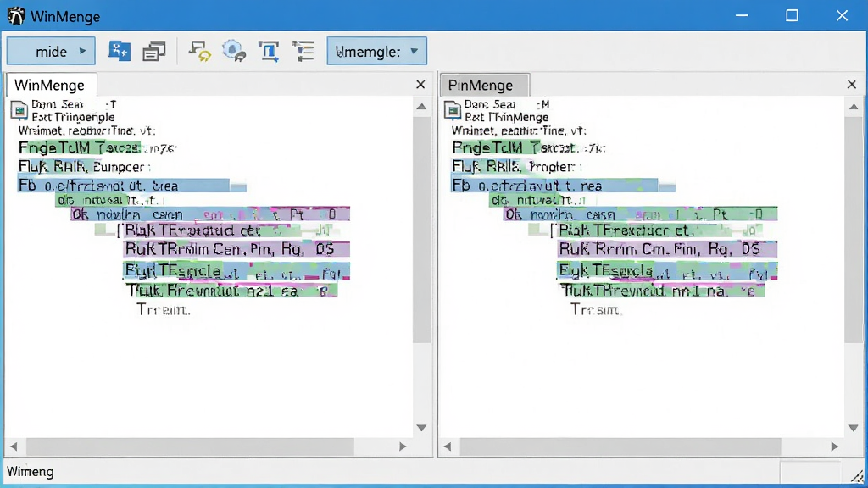Select the 'FngeTclM' green line in left pane
Screen dimensions: 868x488
click(x=98, y=147)
